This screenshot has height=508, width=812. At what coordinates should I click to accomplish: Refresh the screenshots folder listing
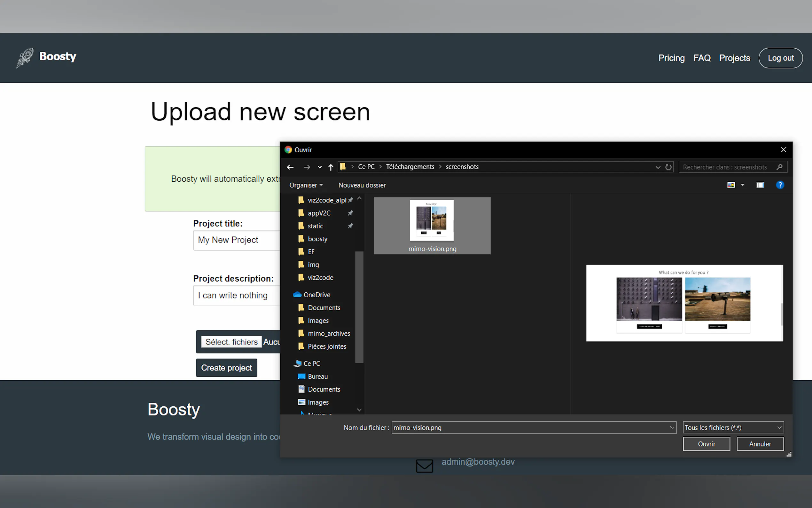tap(668, 167)
